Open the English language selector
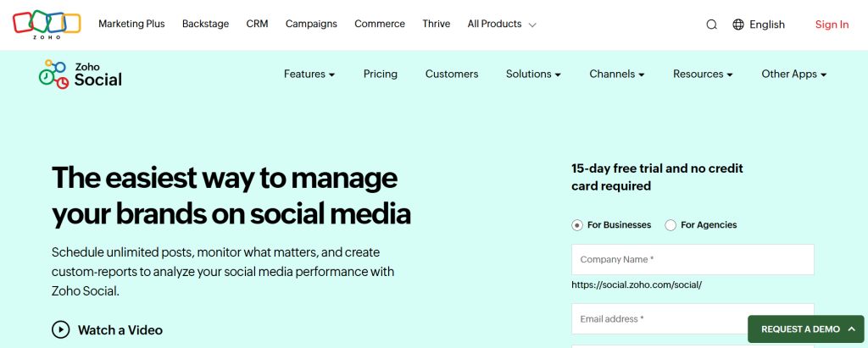The width and height of the screenshot is (868, 348). [766, 25]
